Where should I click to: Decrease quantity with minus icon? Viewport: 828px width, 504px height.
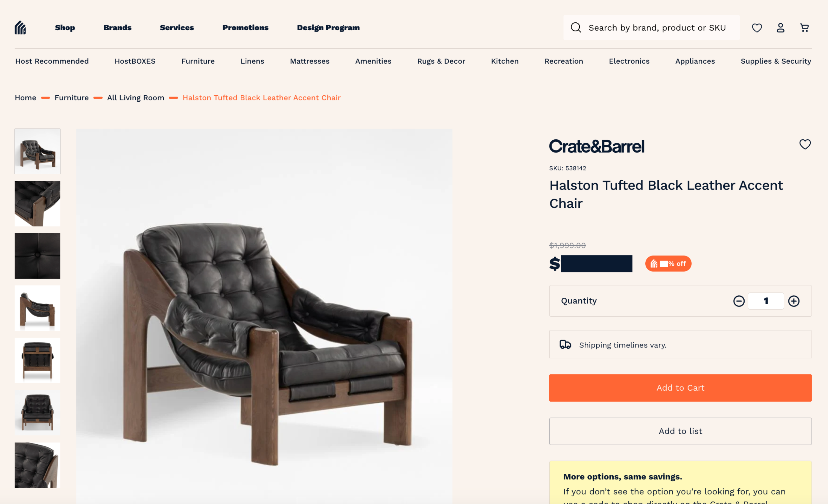coord(739,301)
